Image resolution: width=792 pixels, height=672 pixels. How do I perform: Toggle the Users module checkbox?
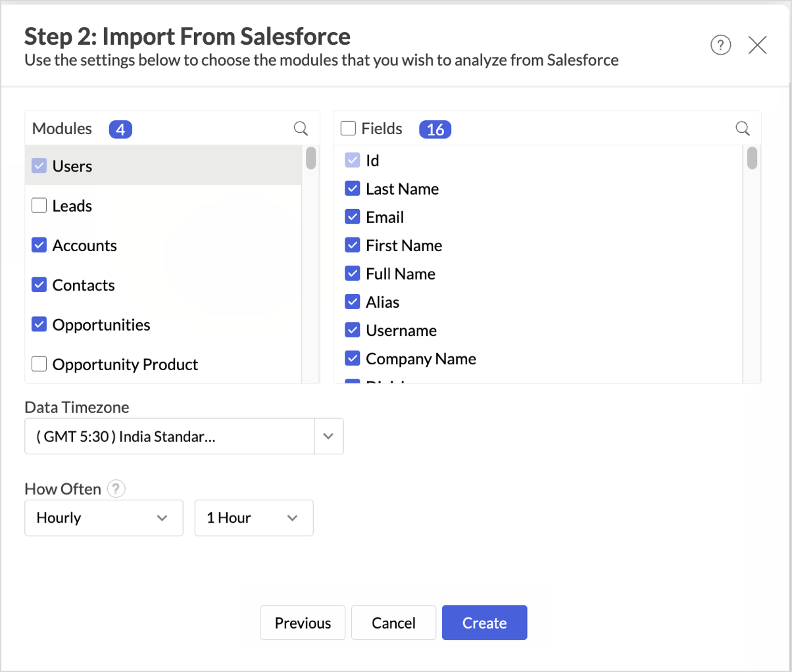[x=39, y=166]
